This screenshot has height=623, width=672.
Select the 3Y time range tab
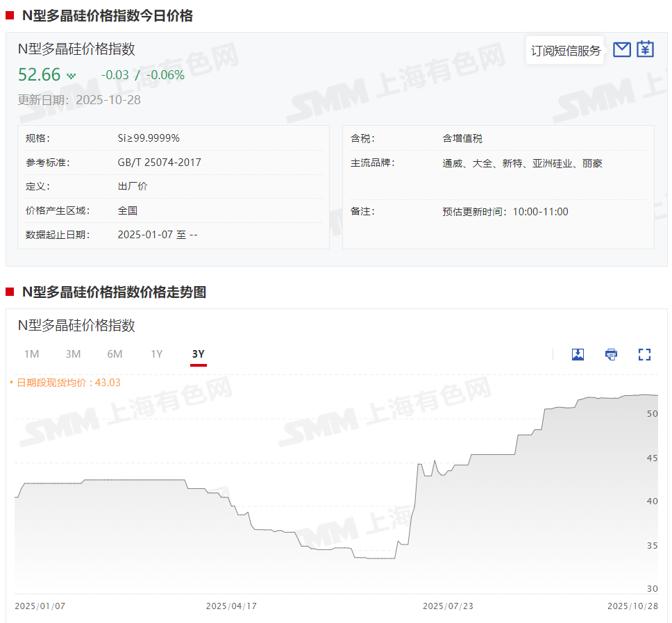coord(199,354)
